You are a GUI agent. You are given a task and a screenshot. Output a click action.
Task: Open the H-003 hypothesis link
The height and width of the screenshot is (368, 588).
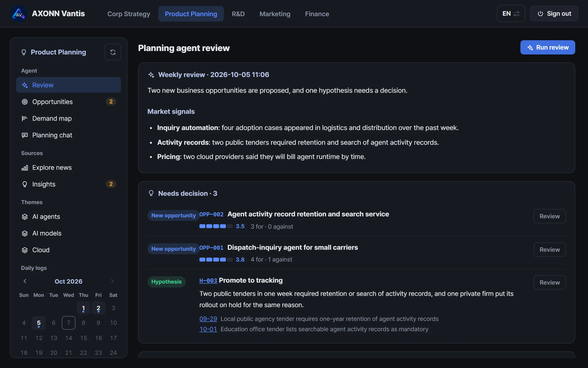(208, 280)
